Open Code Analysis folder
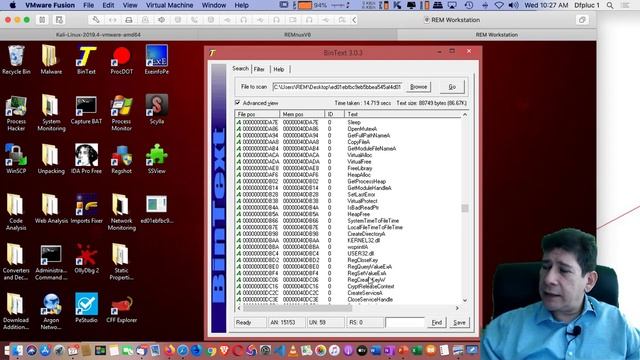 tap(16, 212)
